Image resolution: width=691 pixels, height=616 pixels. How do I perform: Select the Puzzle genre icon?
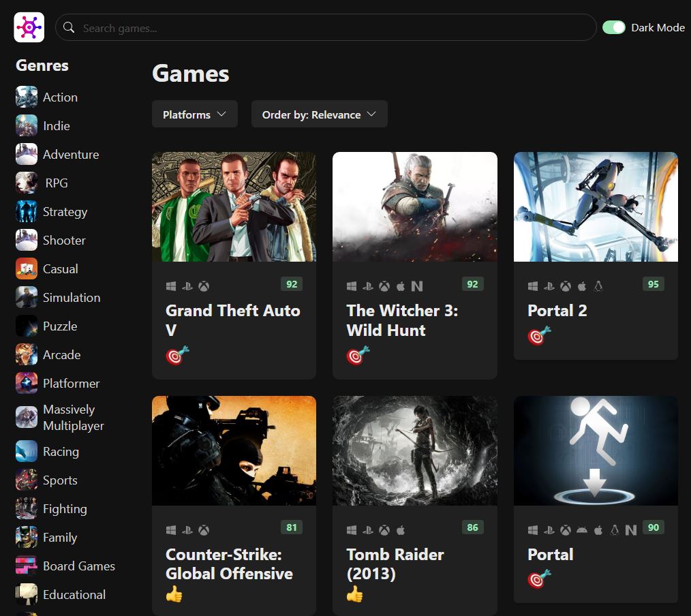pyautogui.click(x=27, y=326)
